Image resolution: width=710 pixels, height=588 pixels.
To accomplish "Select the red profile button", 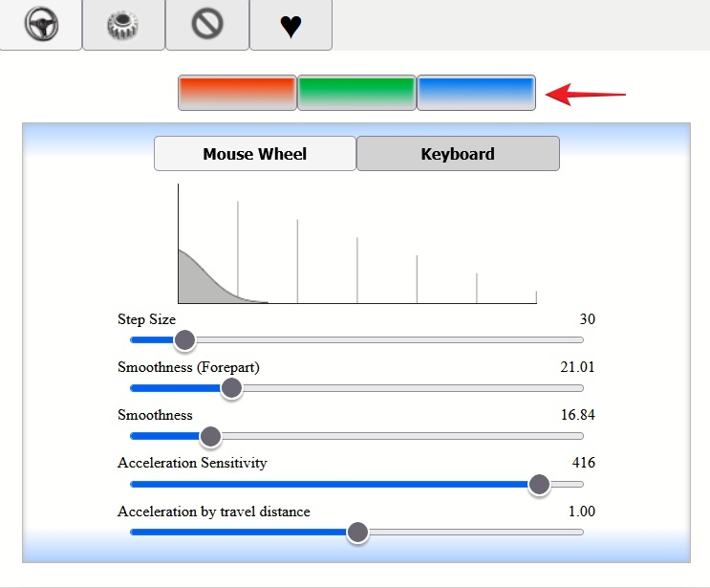I will (237, 93).
